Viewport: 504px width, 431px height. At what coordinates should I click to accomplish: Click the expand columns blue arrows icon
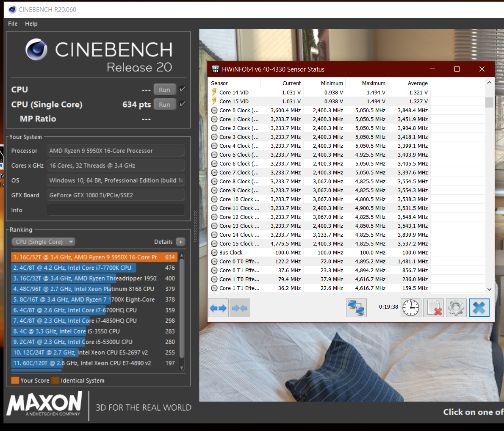tap(218, 308)
